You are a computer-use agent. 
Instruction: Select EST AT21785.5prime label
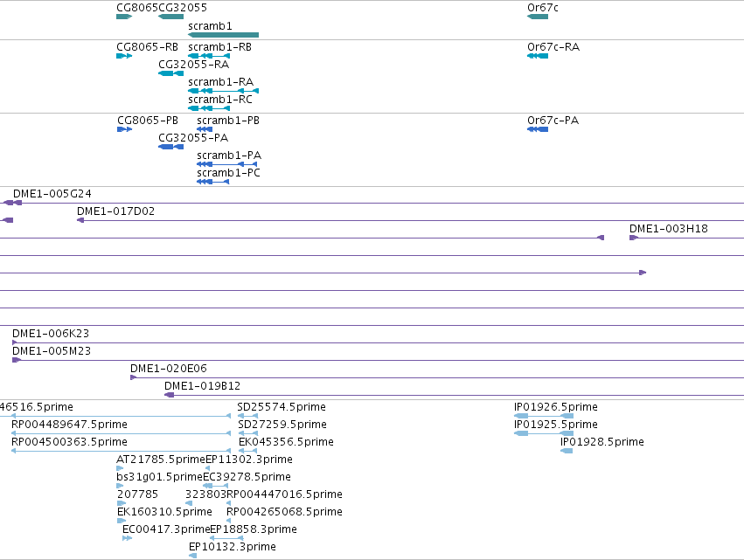click(x=161, y=460)
